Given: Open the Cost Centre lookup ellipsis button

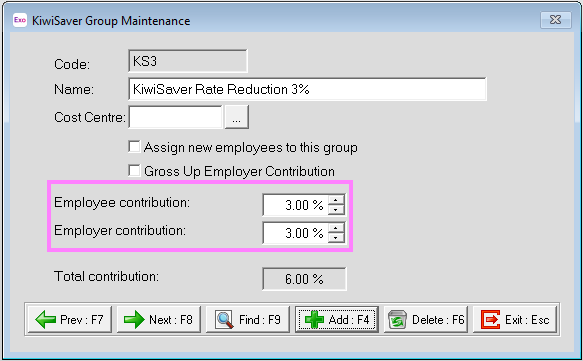Looking at the screenshot, I should tap(236, 117).
